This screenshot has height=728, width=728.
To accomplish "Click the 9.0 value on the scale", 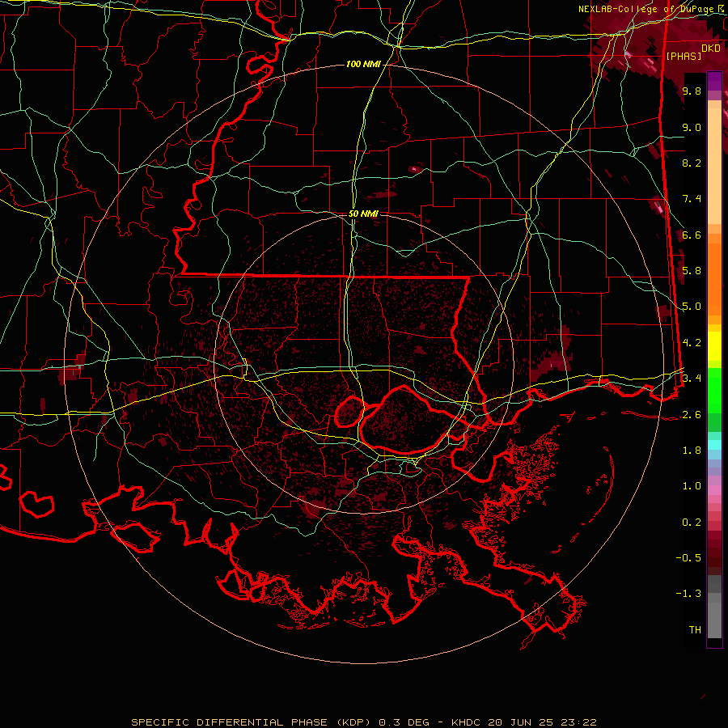I will [x=692, y=127].
